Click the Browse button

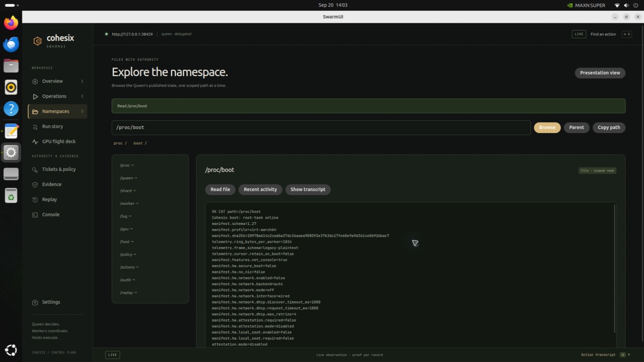547,127
